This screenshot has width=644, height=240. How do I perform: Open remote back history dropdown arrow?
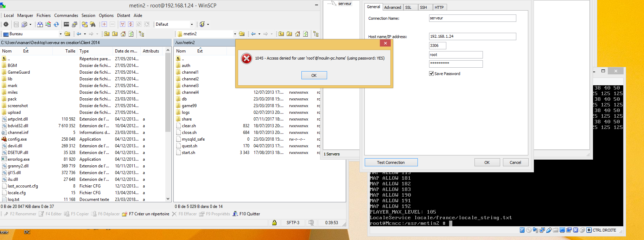pyautogui.click(x=259, y=34)
